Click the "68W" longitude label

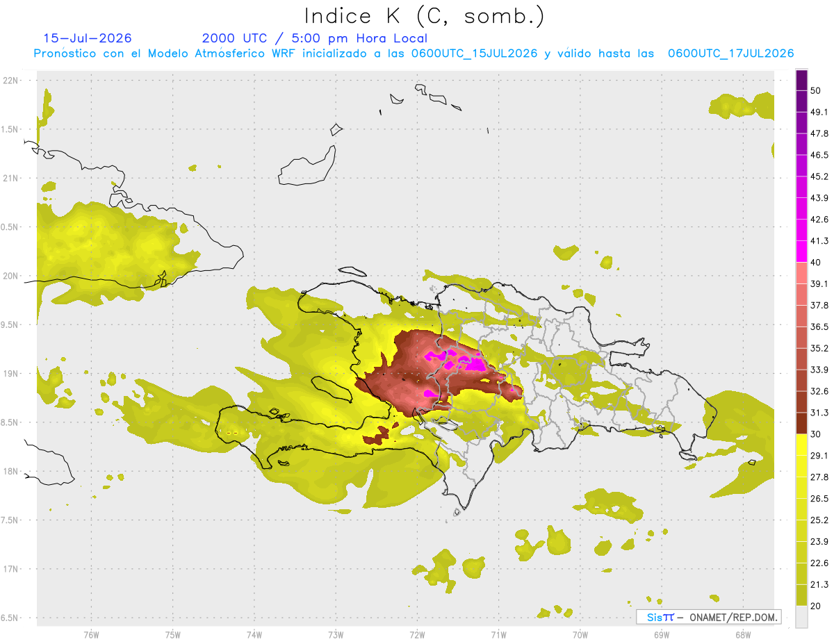click(x=742, y=635)
